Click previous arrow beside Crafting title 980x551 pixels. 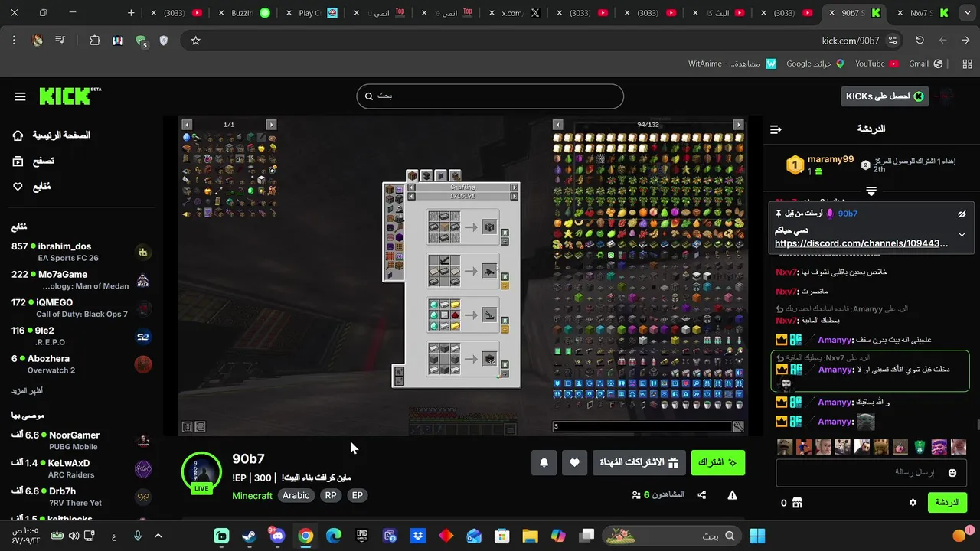coord(411,187)
